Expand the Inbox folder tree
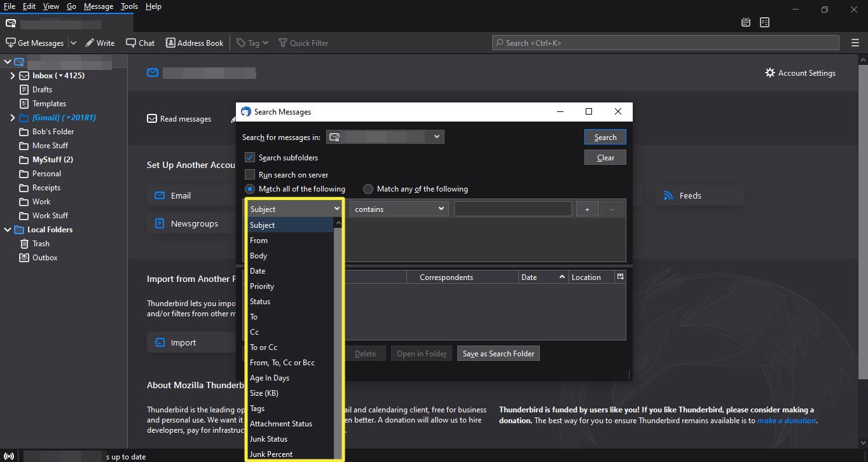Screen dimensions: 868x462 [x=12, y=76]
